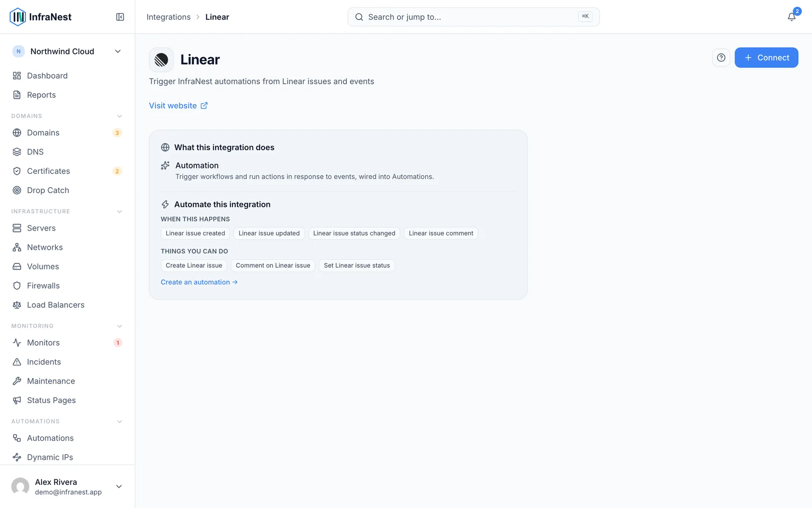This screenshot has height=508, width=812.
Task: Click the Linear app logo
Action: (161, 60)
